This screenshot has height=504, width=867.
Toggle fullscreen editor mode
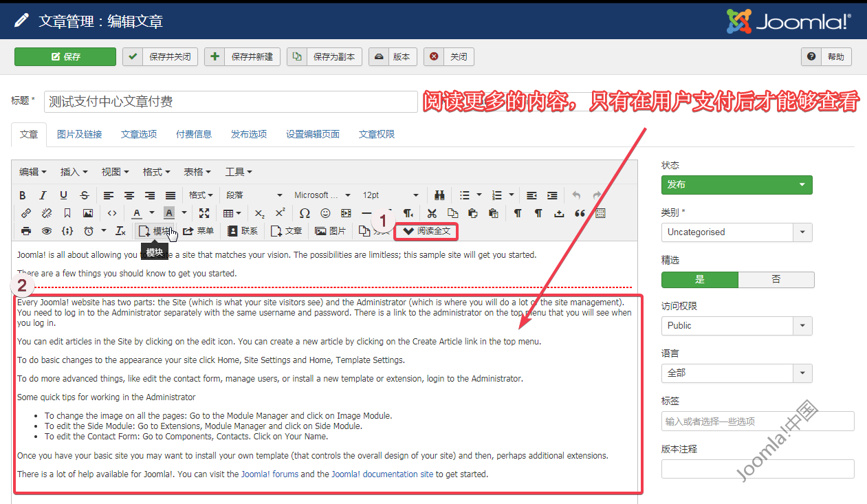click(x=204, y=213)
